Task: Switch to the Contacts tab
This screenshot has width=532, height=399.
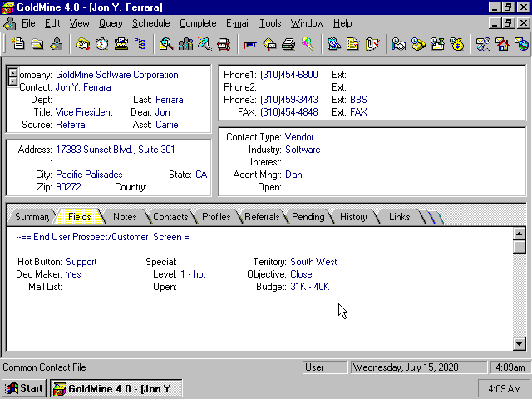Action: point(170,217)
